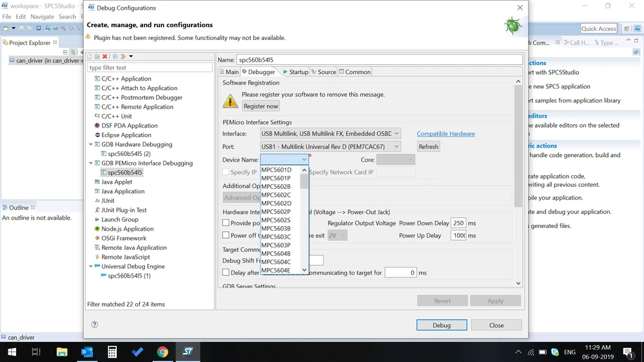Viewport: 644px width, 362px height.
Task: Select Eclipse Application entry
Action: (126, 135)
